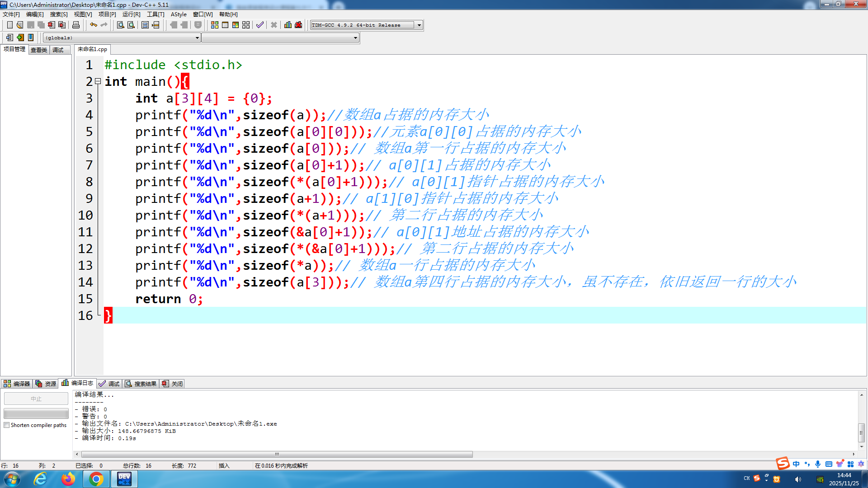Click the Print toolbar icon
The width and height of the screenshot is (868, 488).
pyautogui.click(x=76, y=25)
